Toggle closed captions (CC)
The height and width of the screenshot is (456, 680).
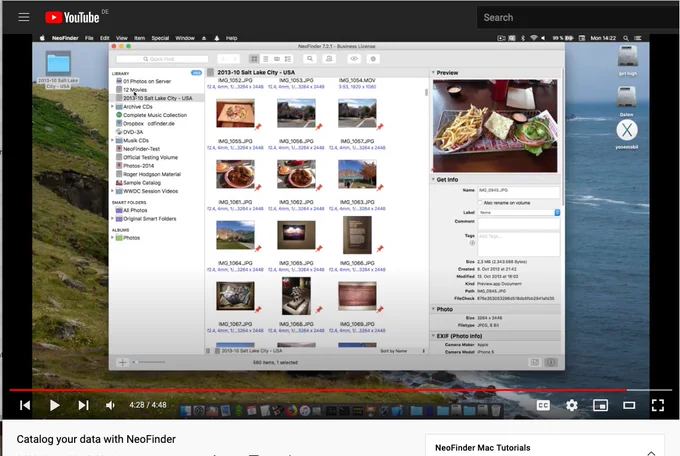(543, 405)
